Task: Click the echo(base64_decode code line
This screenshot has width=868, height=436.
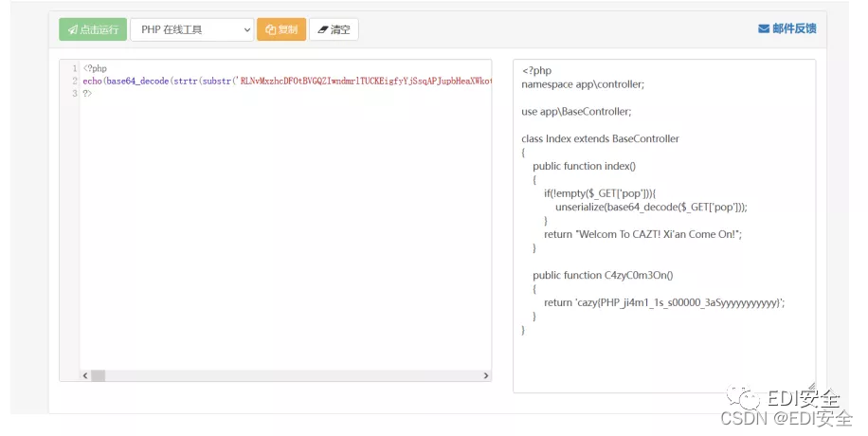Action: pyautogui.click(x=287, y=81)
